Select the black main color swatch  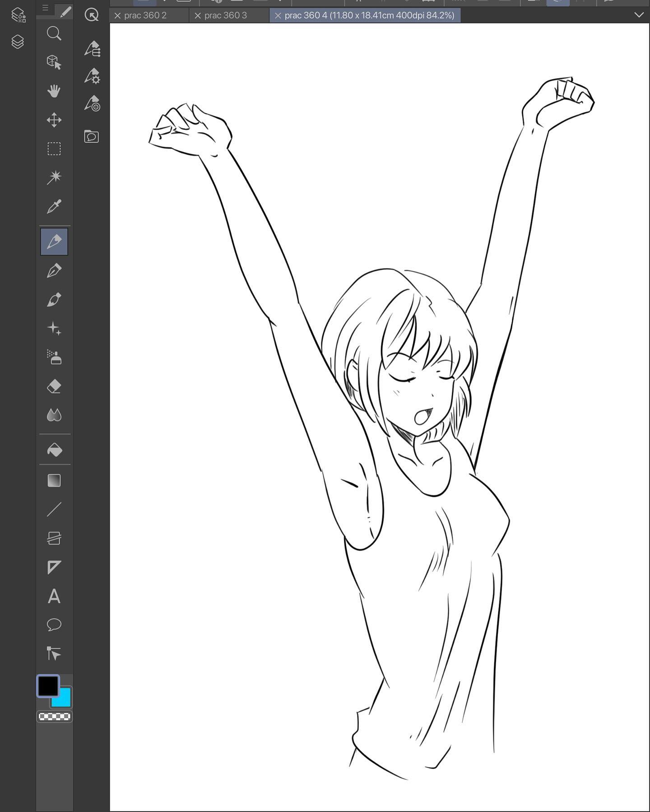point(48,686)
